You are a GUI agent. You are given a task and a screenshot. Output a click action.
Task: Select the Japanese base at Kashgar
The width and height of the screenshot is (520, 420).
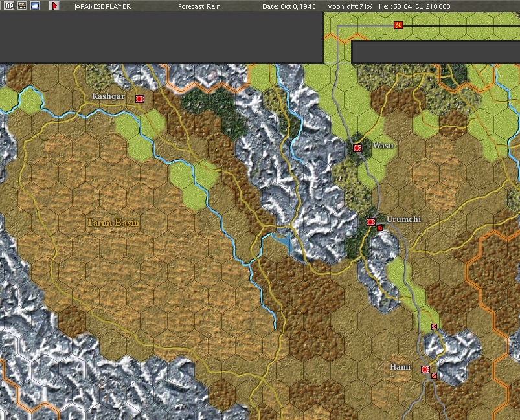pyautogui.click(x=140, y=99)
